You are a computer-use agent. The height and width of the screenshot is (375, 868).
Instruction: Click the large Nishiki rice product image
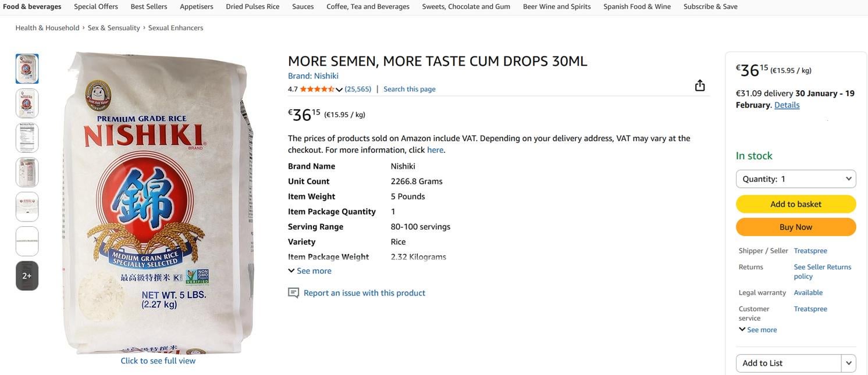pos(158,202)
